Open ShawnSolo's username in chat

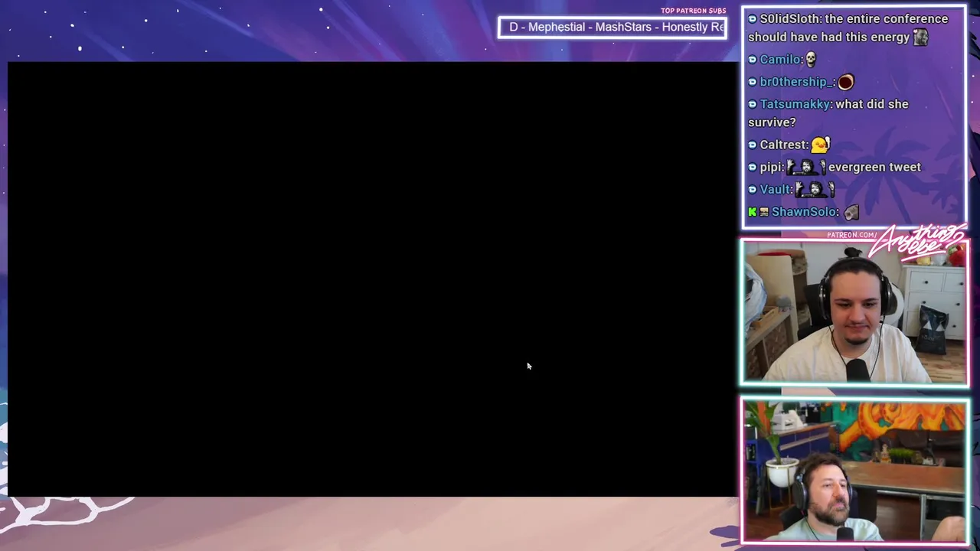pos(805,212)
